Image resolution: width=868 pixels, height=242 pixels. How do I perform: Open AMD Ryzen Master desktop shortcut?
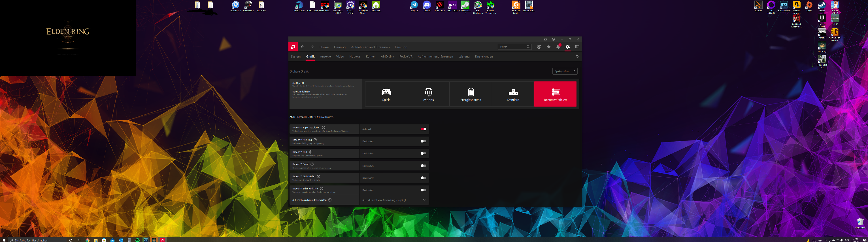point(363,7)
